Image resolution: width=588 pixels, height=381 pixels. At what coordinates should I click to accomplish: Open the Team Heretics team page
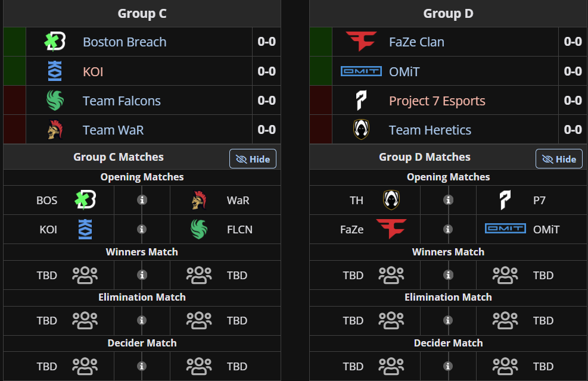coord(430,130)
